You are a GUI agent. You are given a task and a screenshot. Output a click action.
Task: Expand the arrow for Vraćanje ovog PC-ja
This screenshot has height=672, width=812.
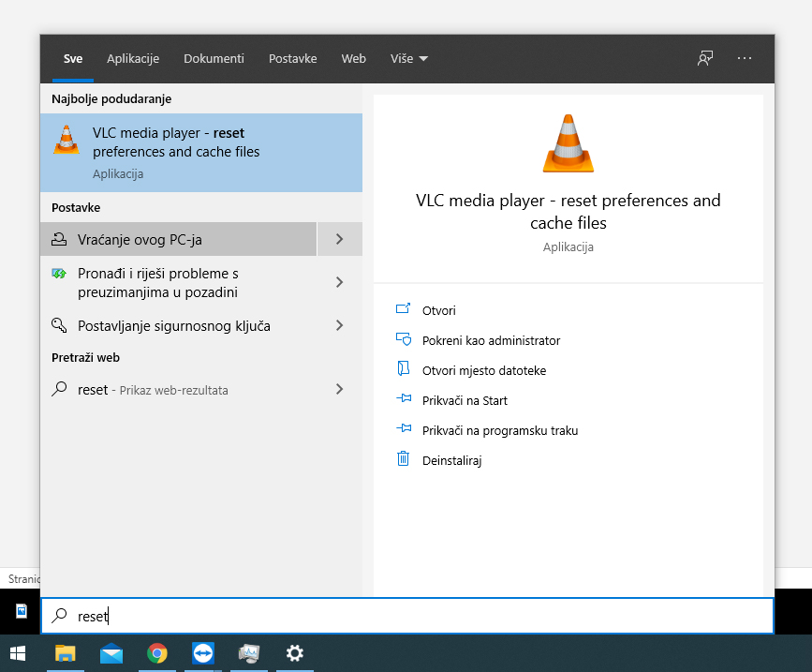tap(340, 239)
